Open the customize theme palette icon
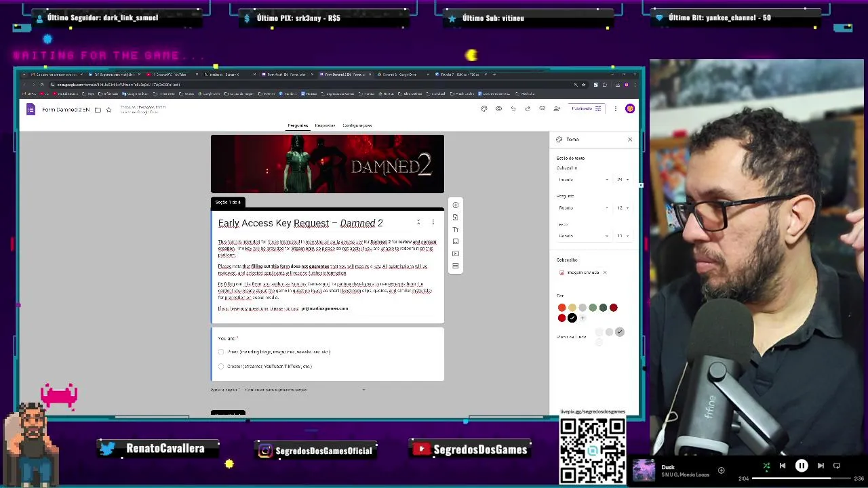 tap(484, 108)
